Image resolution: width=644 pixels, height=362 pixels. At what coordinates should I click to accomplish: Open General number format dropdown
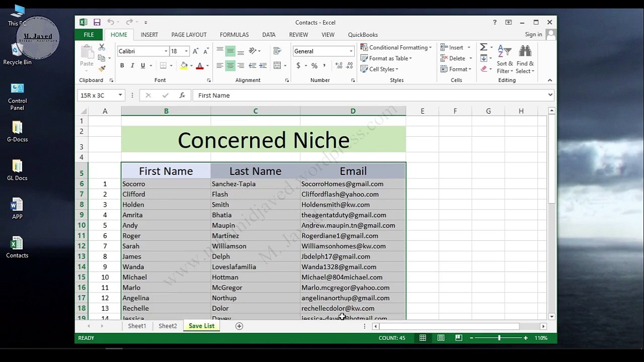click(351, 51)
